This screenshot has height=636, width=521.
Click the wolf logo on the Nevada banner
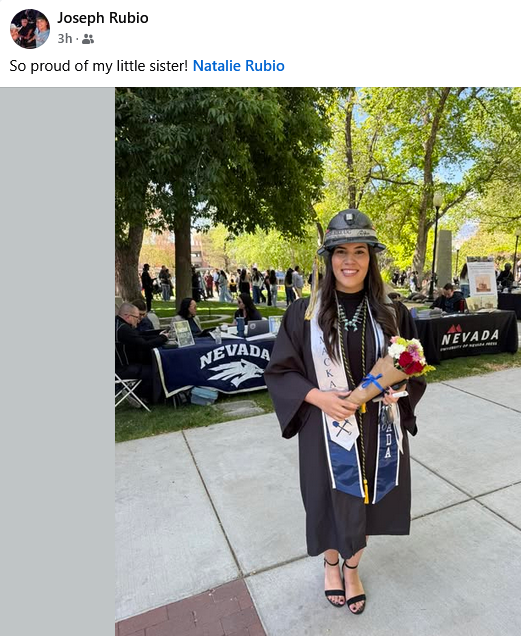[x=236, y=372]
